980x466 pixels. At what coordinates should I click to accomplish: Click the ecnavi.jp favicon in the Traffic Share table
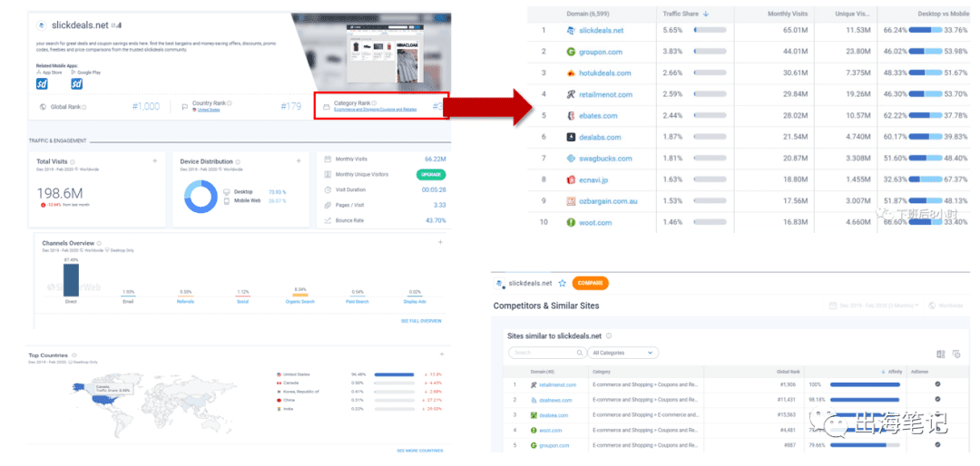[x=571, y=180]
